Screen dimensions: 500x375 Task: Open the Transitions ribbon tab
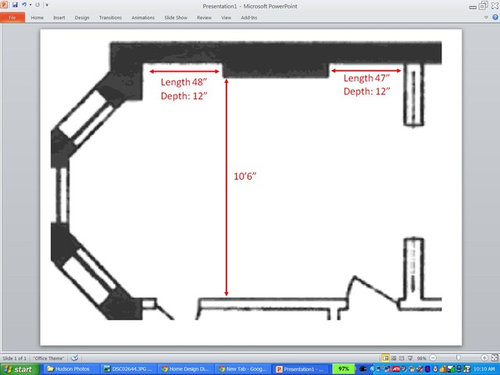pyautogui.click(x=110, y=18)
